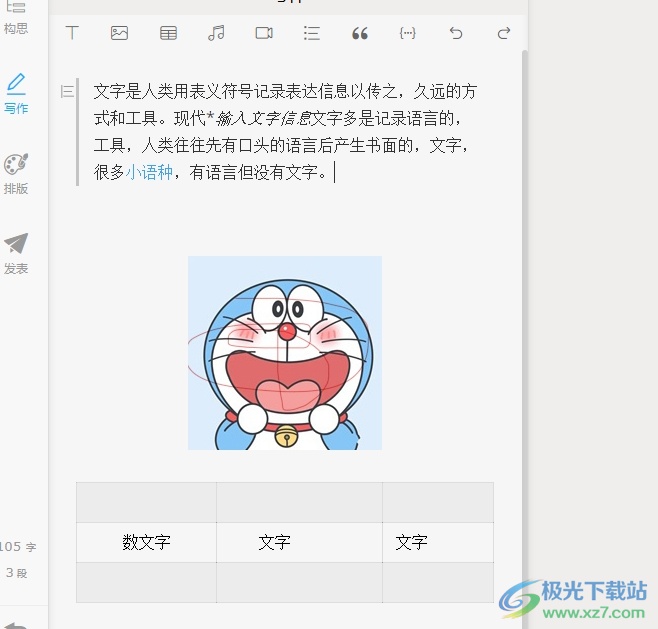The height and width of the screenshot is (629, 658).
Task: Redo the last undone edit
Action: 504,33
